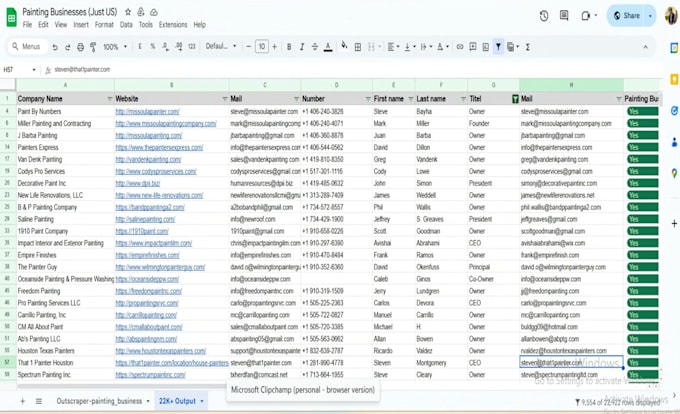Open the Website column filter
Screen dimensions: 680x414
(225, 99)
